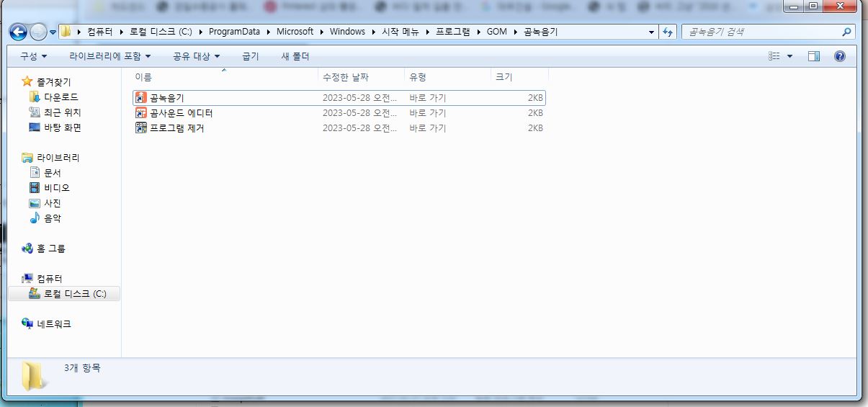Refresh the folder using address bar refresh icon
Viewport: 868px width, 407px height.
[x=668, y=32]
